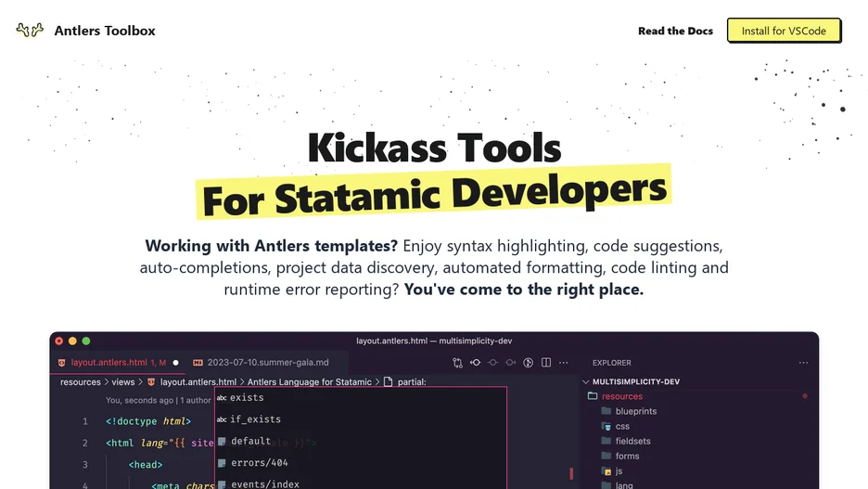Click the editor window title layout.antlers.html — multisimplicity-dev
The height and width of the screenshot is (489, 868).
[x=434, y=341]
